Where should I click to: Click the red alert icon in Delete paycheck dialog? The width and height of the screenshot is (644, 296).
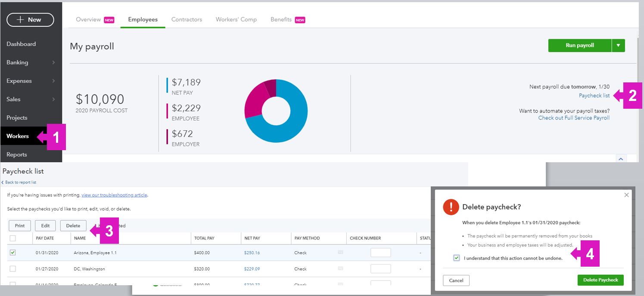(451, 207)
